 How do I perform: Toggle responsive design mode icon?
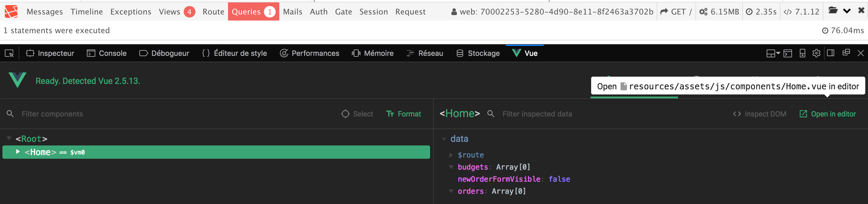(x=802, y=53)
